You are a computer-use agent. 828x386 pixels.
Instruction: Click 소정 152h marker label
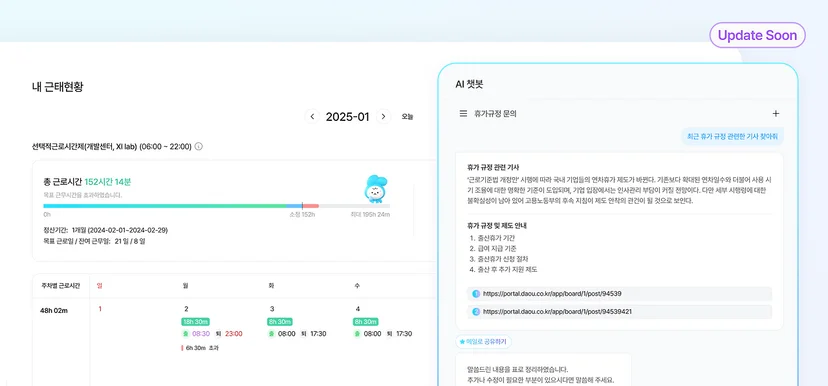[x=302, y=215]
